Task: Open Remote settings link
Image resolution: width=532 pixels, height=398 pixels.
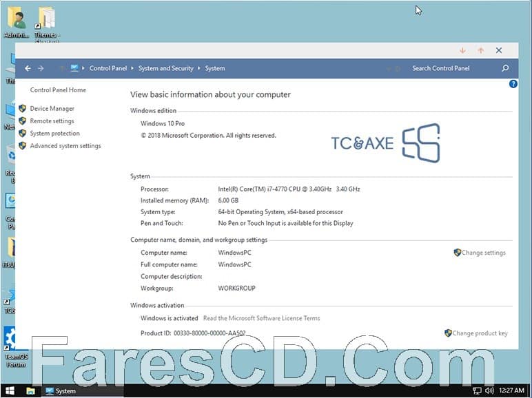Action: tap(52, 121)
